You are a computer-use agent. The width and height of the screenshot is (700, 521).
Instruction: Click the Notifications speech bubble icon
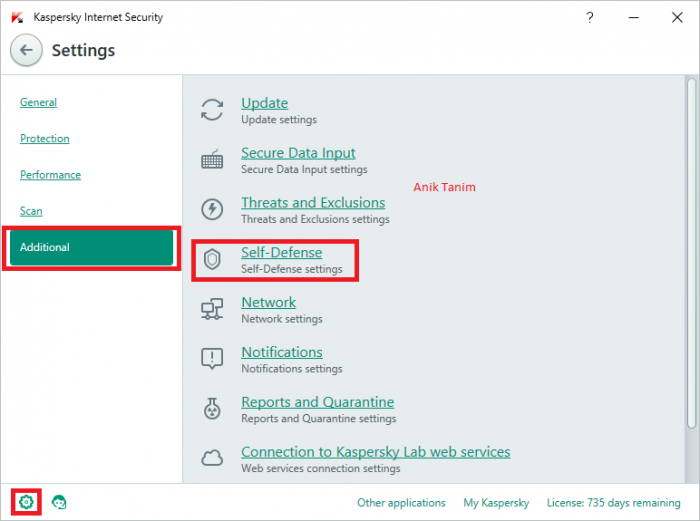(212, 359)
